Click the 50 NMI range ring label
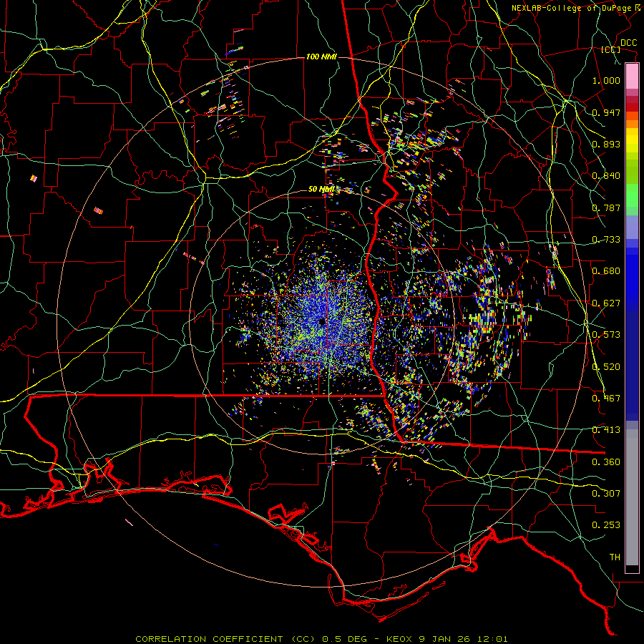 coord(321,190)
